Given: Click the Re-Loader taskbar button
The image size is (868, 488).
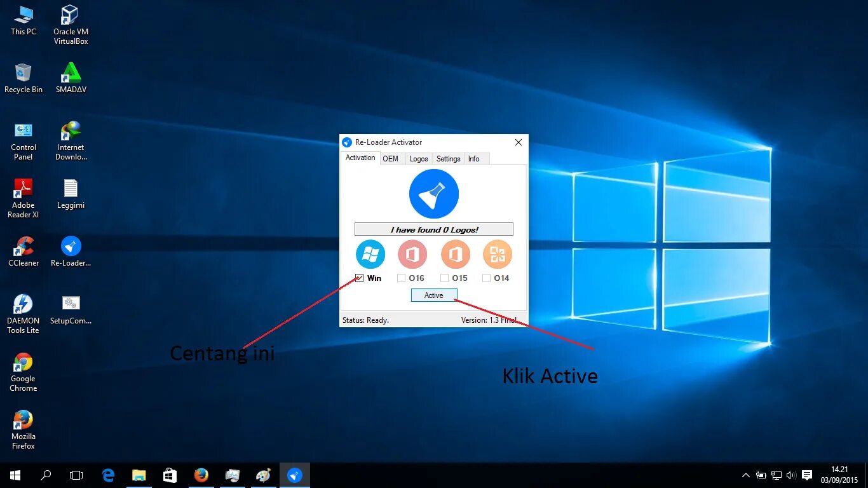Looking at the screenshot, I should pyautogui.click(x=294, y=475).
